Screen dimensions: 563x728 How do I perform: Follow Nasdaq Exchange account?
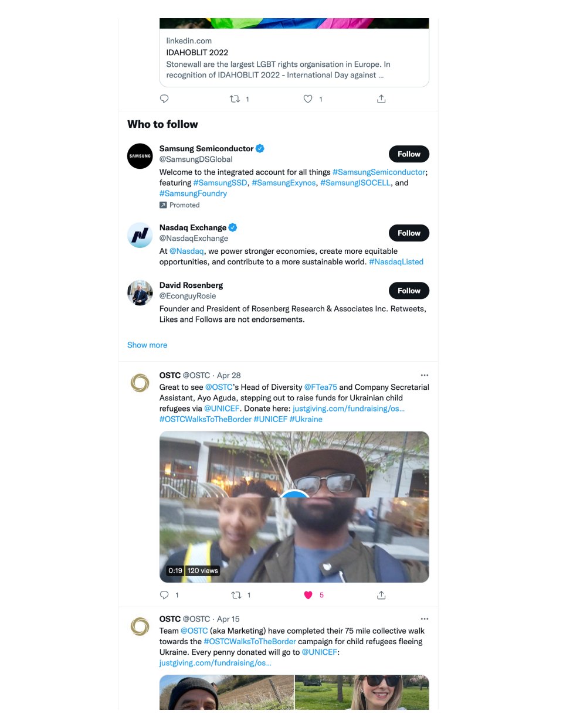[x=409, y=233]
